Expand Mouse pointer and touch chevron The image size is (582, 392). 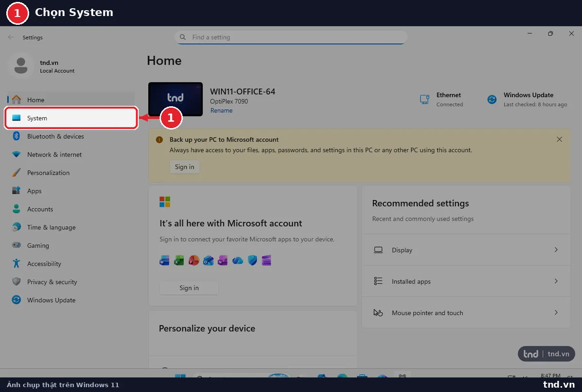coord(556,313)
